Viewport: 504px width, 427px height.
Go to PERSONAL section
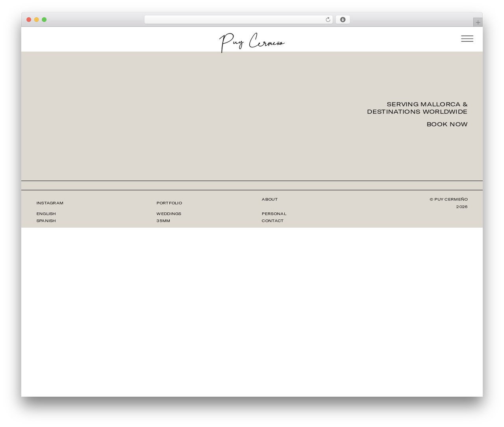(274, 213)
